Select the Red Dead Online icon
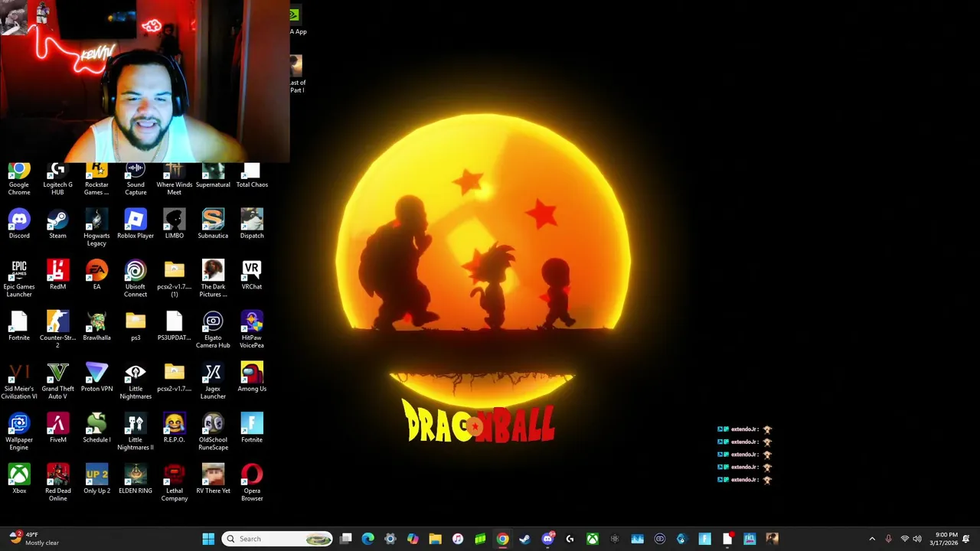980x551 pixels. pos(57,483)
